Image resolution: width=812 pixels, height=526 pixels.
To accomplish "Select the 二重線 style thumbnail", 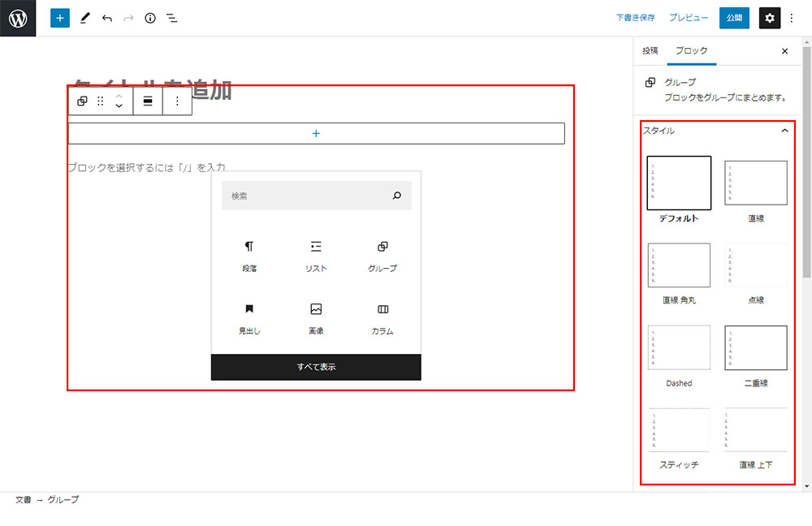I will pyautogui.click(x=756, y=348).
